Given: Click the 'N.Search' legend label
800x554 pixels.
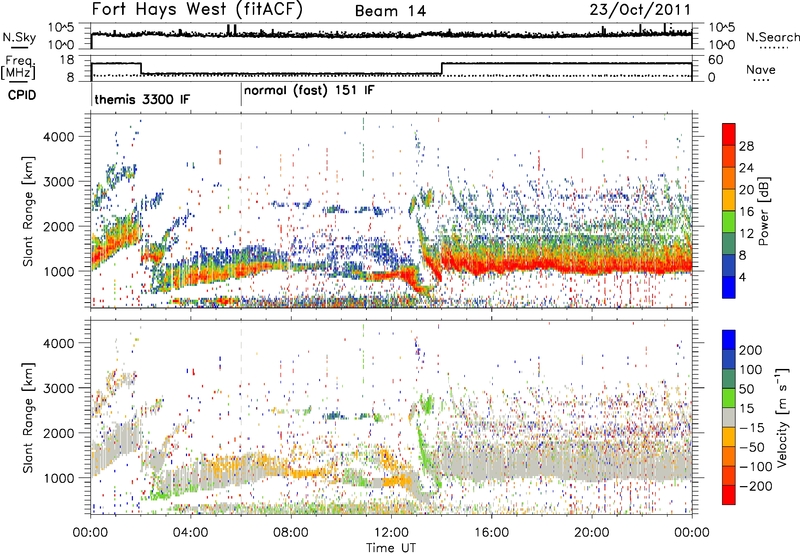Looking at the screenshot, I should (x=773, y=37).
